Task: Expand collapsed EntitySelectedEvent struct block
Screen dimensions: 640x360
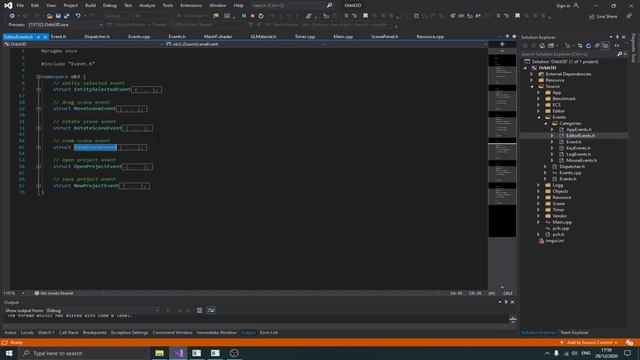Action: (38, 89)
